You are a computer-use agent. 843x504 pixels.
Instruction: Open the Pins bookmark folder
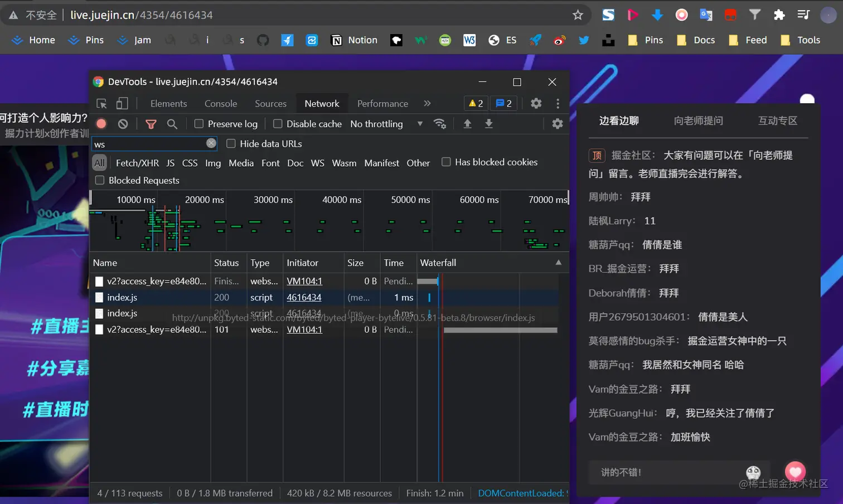[646, 40]
